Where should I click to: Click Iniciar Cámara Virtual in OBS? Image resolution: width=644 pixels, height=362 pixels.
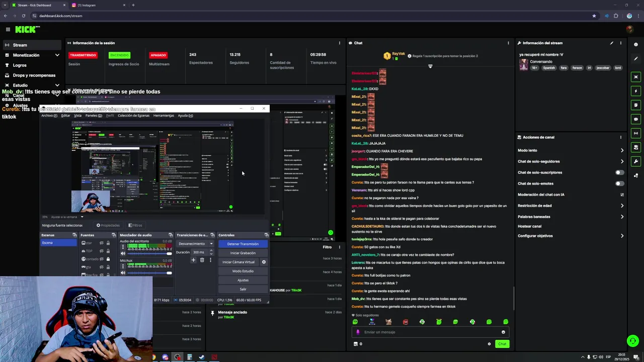point(239,262)
